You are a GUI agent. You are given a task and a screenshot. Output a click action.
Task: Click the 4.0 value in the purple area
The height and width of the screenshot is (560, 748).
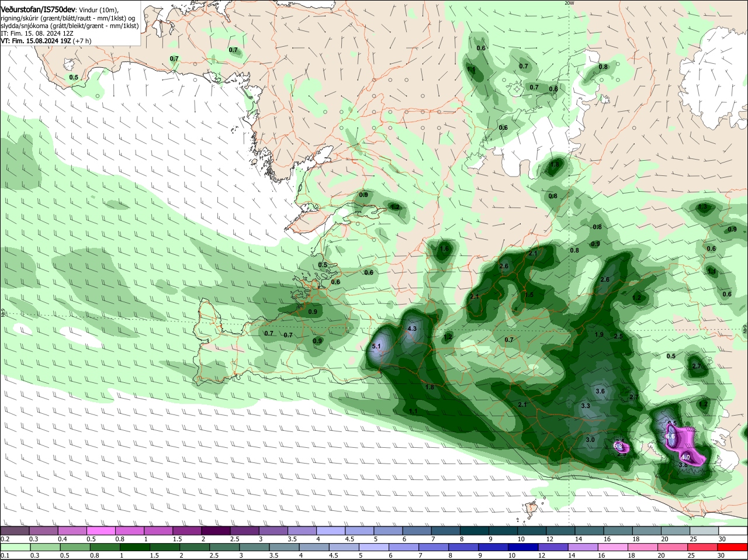pyautogui.click(x=686, y=457)
